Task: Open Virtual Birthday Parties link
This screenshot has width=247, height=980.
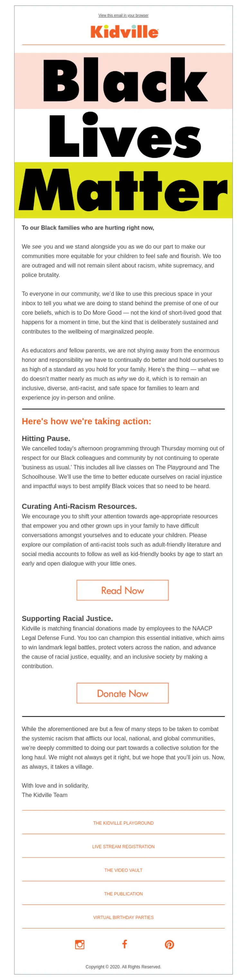Action: [123, 917]
